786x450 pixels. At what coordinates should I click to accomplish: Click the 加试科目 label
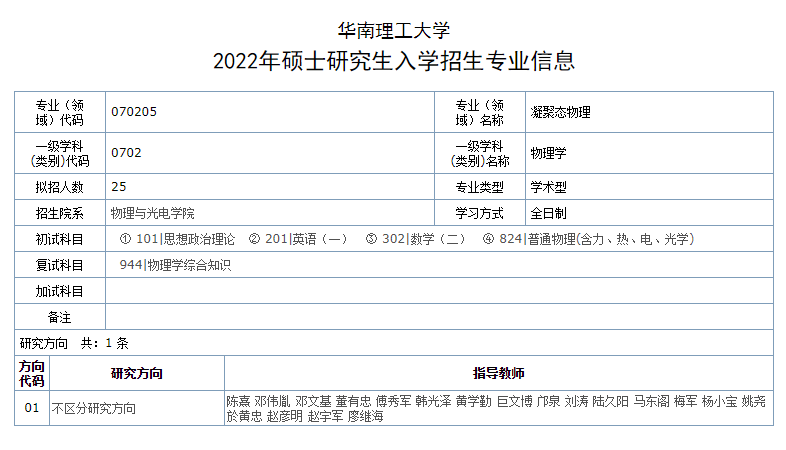[60, 292]
